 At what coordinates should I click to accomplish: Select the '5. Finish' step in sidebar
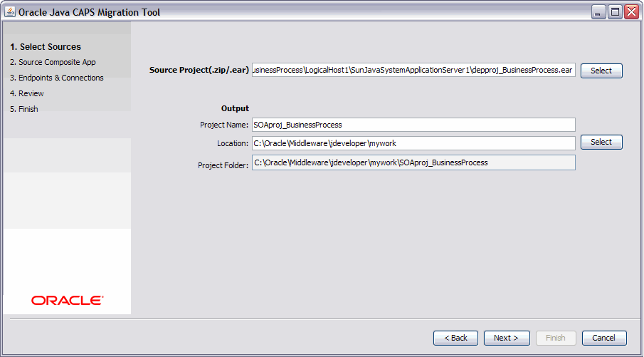click(x=23, y=109)
